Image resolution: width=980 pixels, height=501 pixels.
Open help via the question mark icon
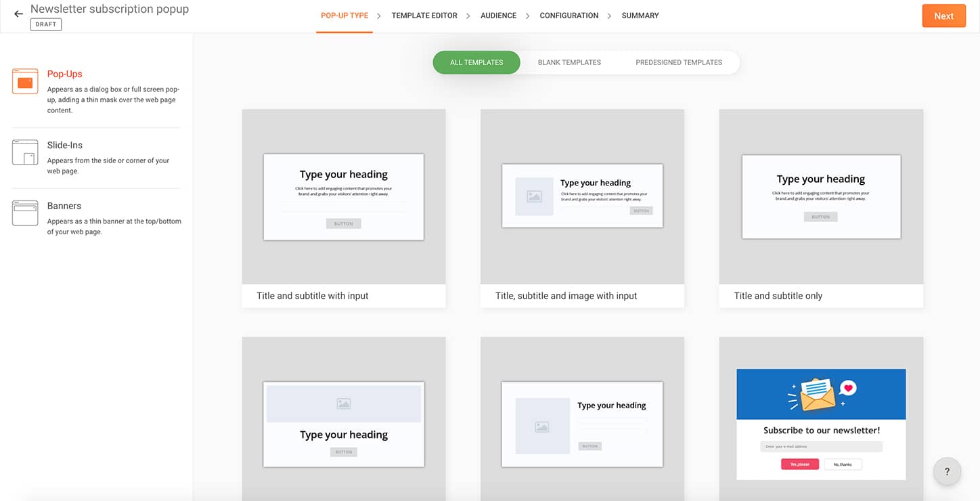click(x=947, y=471)
